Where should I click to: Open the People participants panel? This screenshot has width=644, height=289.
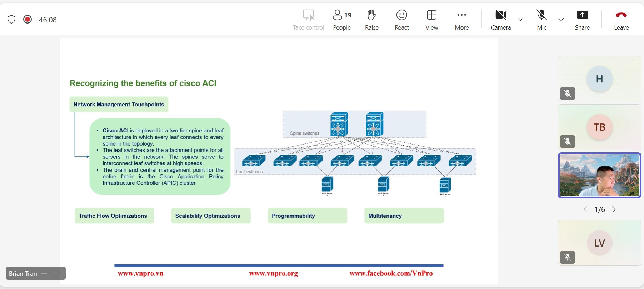click(341, 20)
